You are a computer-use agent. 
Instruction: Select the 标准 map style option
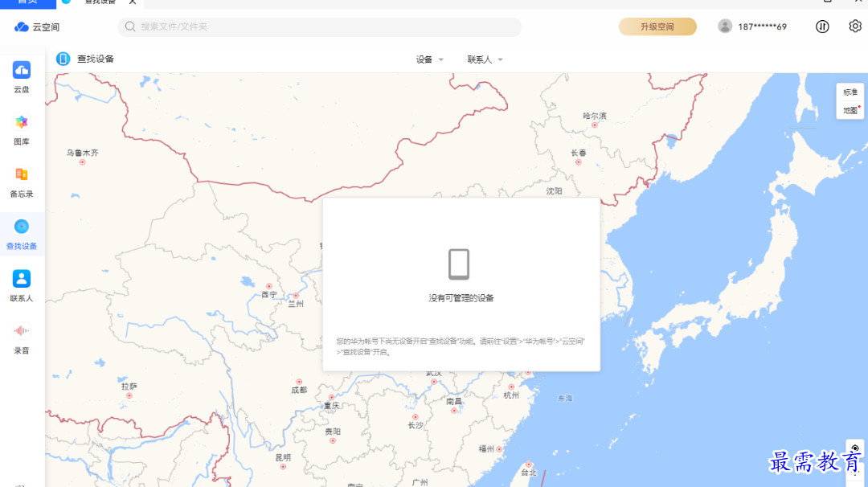click(x=850, y=92)
